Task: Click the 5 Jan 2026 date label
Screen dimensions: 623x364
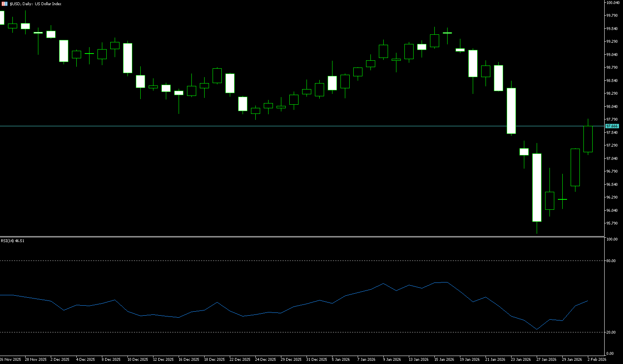Action: tap(340, 359)
